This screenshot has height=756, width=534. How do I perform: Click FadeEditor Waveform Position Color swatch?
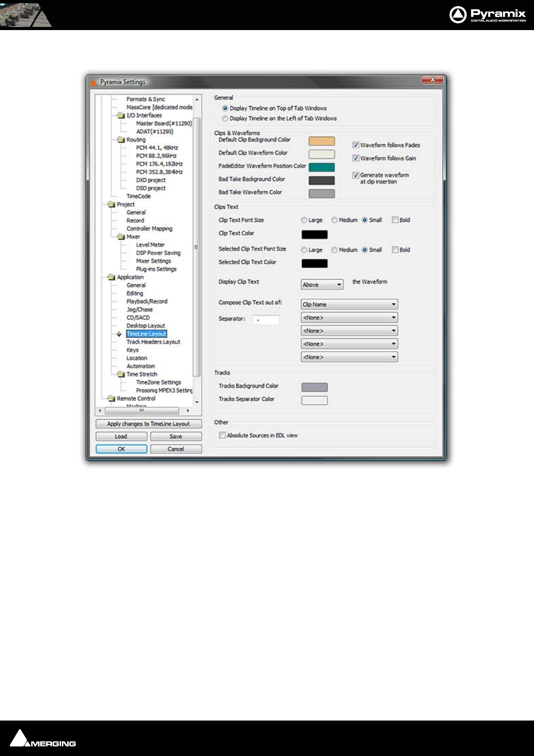click(x=322, y=167)
